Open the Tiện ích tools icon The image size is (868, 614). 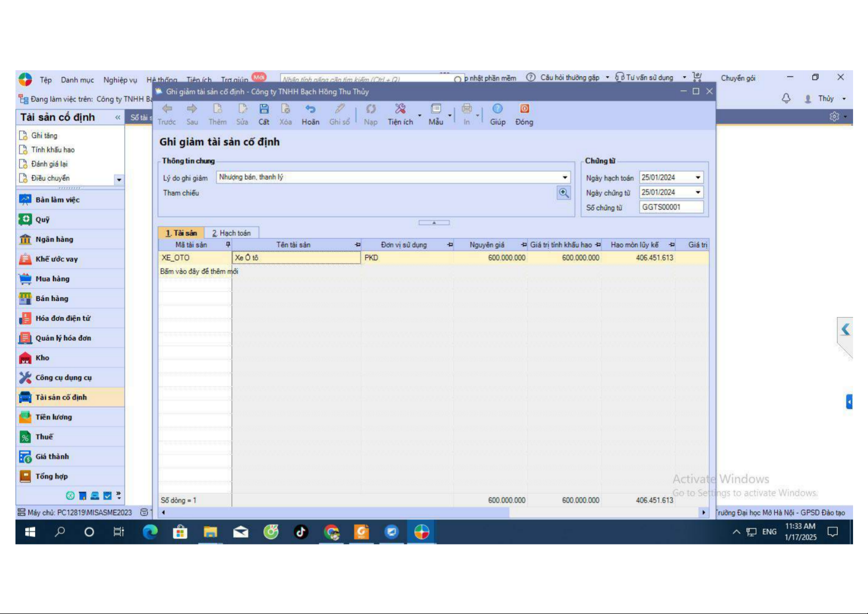click(x=400, y=109)
